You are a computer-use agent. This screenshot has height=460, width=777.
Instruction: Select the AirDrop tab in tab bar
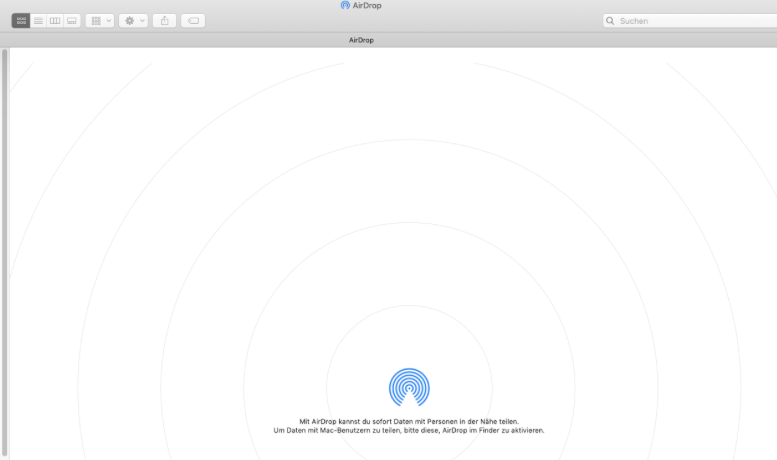point(361,40)
